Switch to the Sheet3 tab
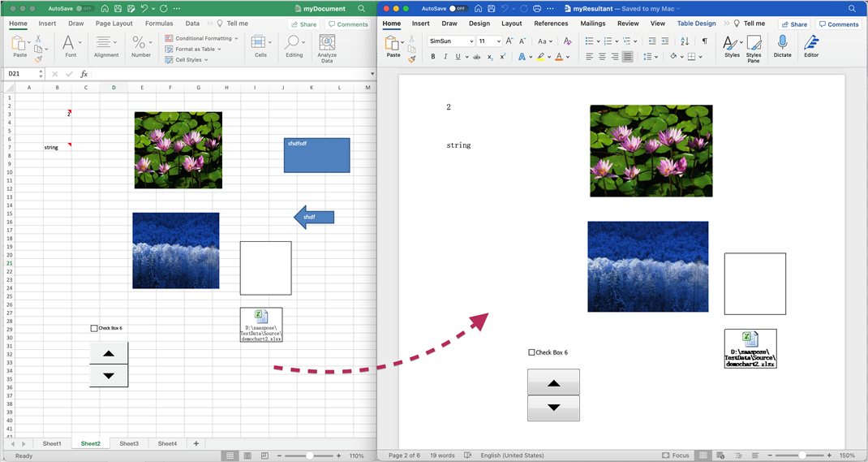The width and height of the screenshot is (868, 462). (129, 443)
